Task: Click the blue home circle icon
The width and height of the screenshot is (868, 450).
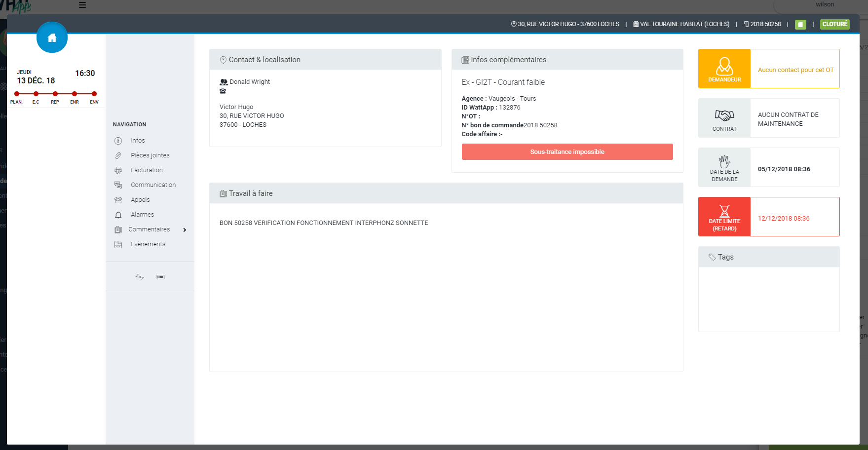Action: pyautogui.click(x=52, y=37)
